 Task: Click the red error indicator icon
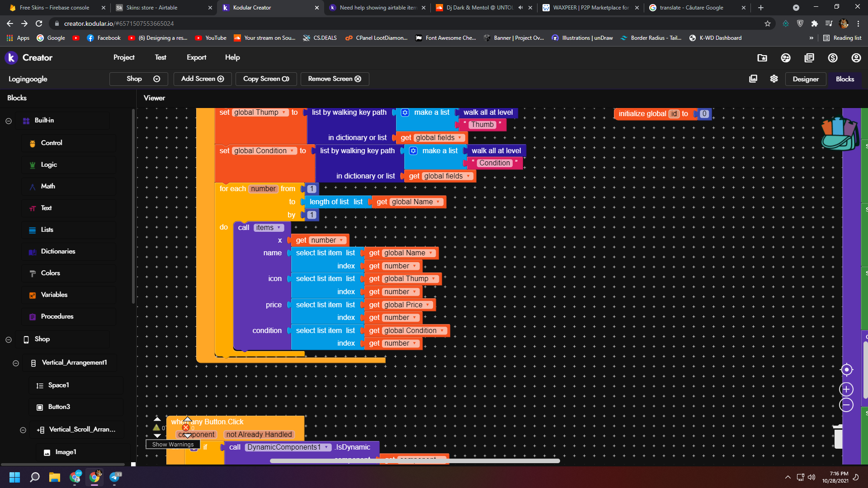[x=185, y=427]
